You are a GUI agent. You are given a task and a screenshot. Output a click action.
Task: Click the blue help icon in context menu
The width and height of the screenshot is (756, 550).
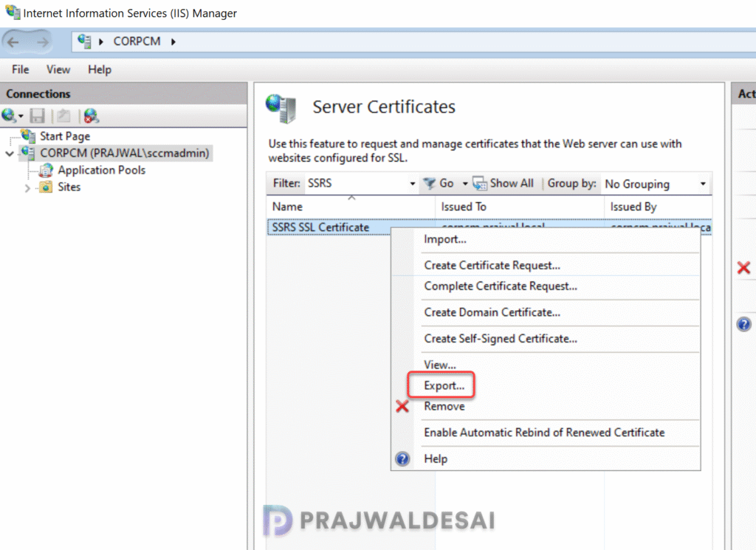[x=402, y=459]
